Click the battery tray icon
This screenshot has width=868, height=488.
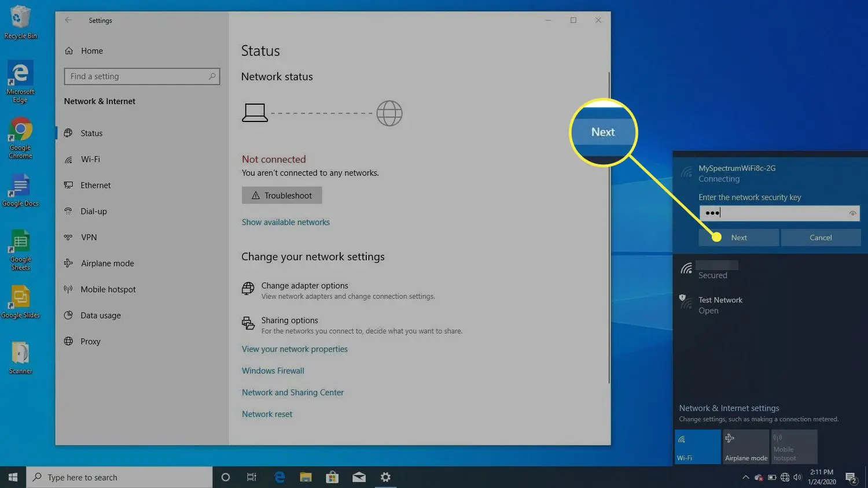[x=772, y=478]
